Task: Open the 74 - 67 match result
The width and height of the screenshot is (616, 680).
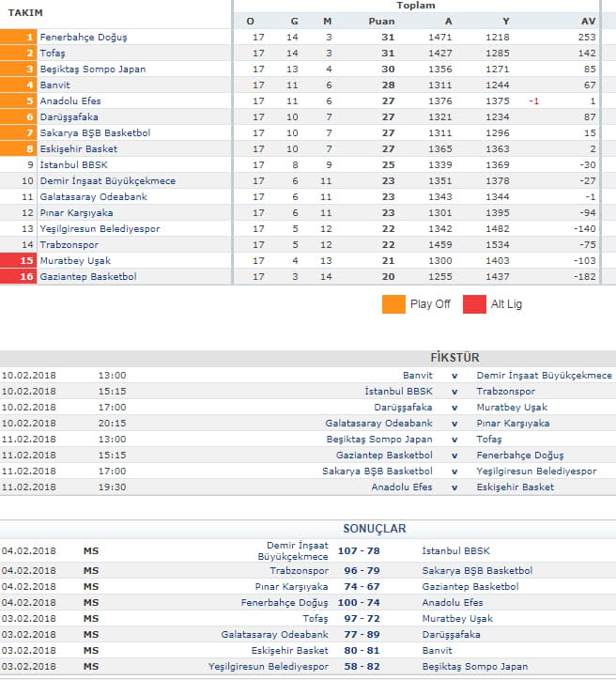Action: pos(362,587)
